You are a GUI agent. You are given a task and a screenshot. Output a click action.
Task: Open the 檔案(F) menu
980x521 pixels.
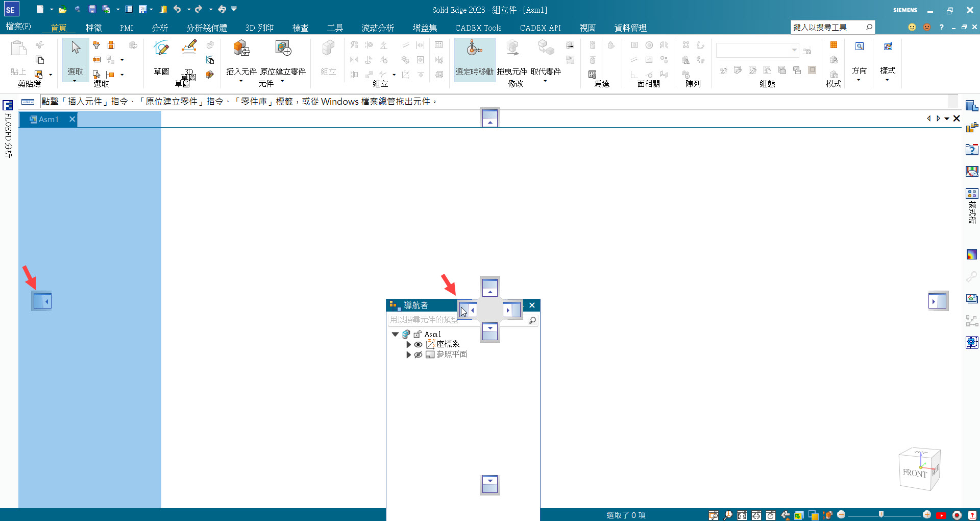tap(18, 27)
